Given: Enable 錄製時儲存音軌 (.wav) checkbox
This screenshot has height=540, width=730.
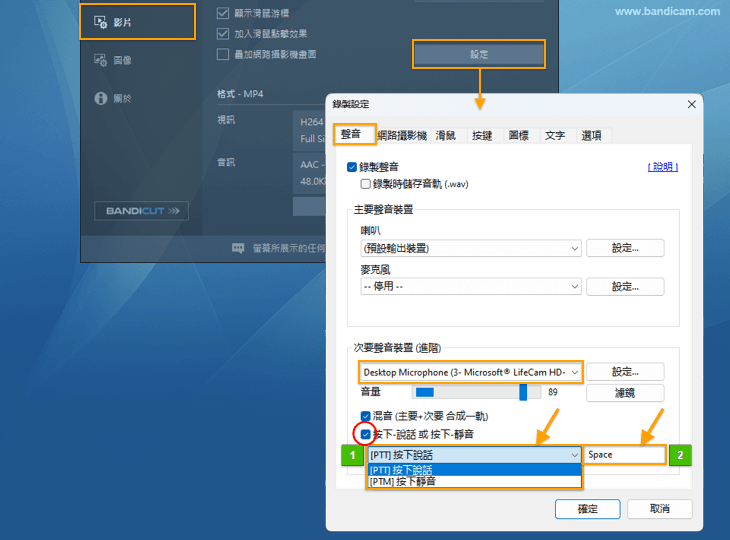Looking at the screenshot, I should 365,184.
